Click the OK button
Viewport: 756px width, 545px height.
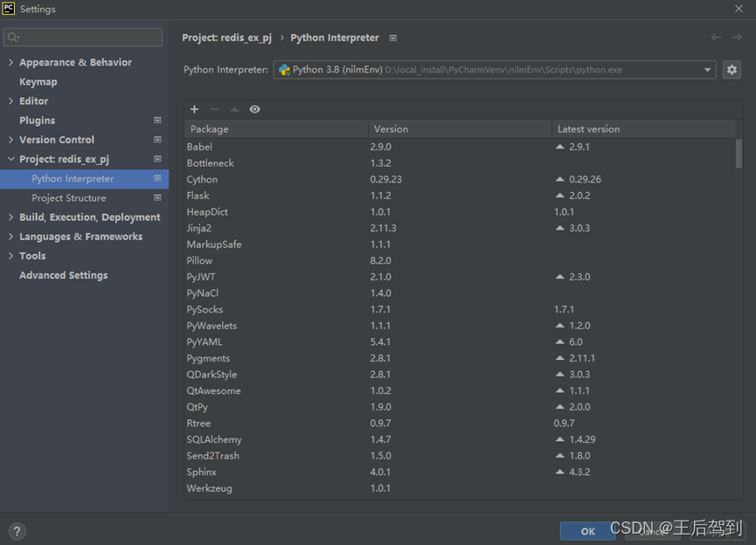587,531
